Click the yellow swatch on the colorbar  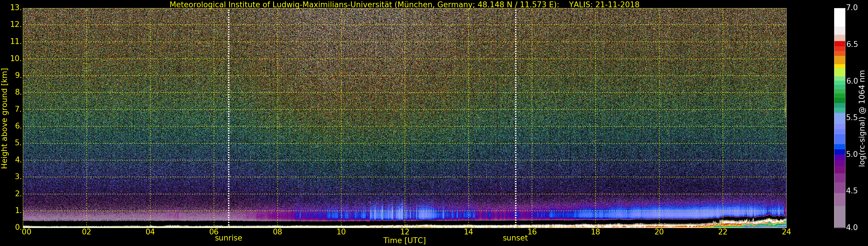pos(839,66)
